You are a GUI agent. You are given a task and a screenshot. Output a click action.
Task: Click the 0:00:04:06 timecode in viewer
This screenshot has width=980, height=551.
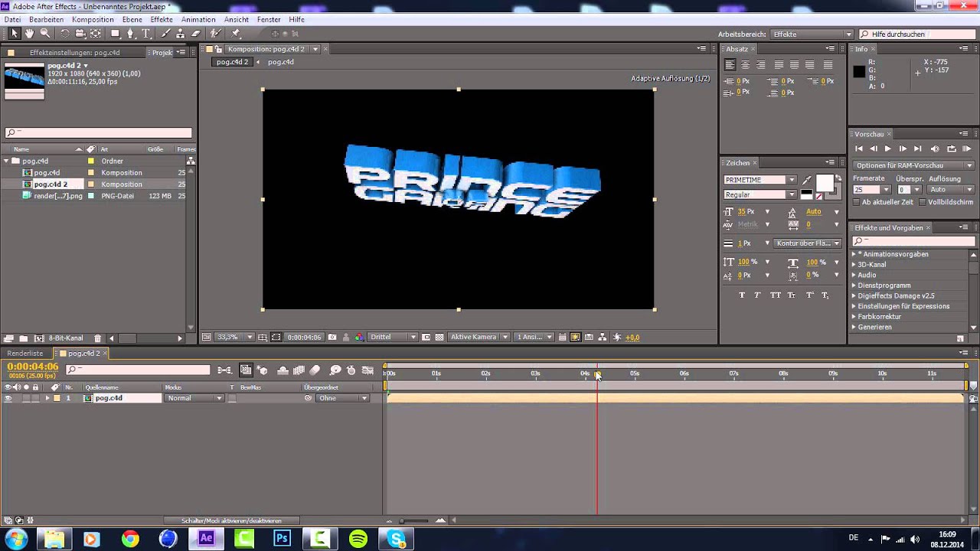304,337
